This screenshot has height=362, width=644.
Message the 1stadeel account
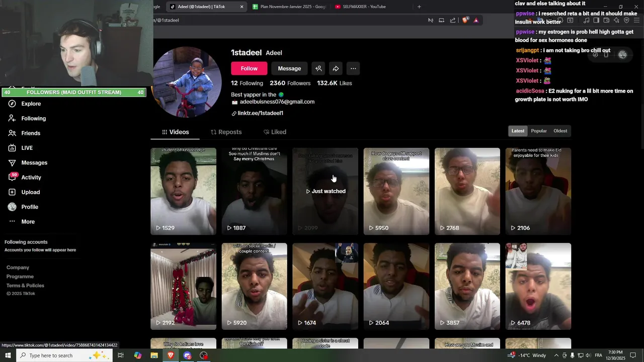(289, 68)
